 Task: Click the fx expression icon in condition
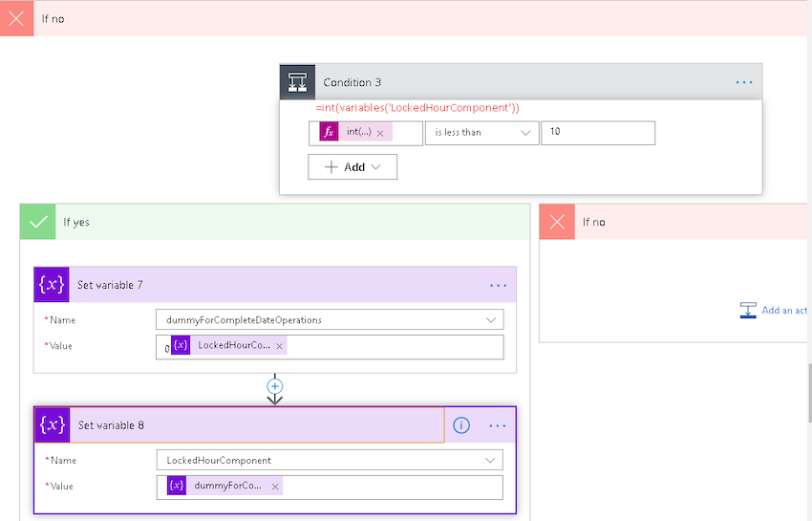329,132
